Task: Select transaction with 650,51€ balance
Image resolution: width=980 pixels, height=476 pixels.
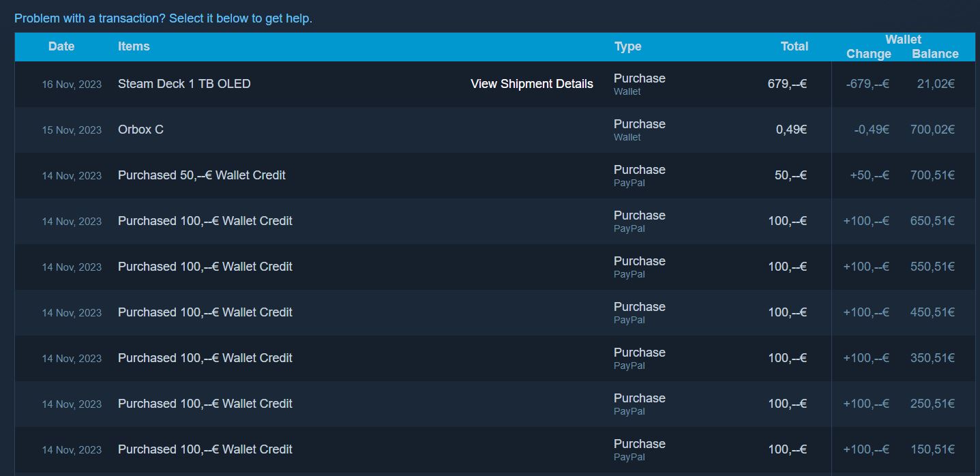Action: (x=205, y=221)
